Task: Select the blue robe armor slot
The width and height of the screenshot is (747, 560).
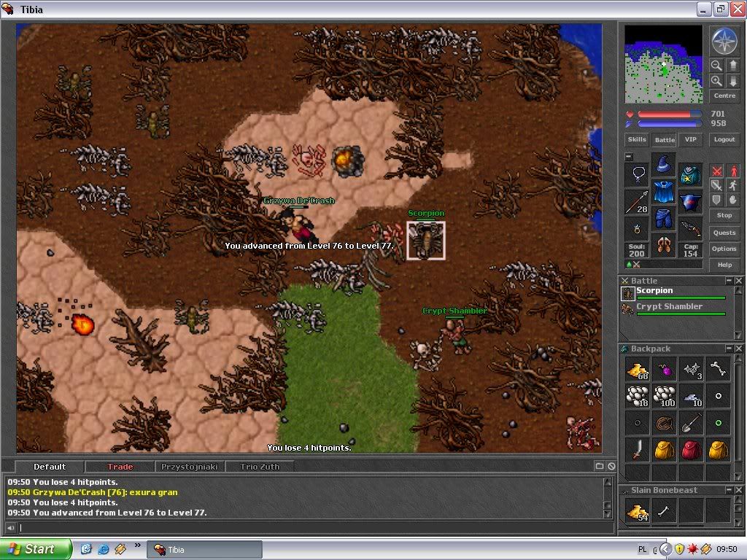Action: [x=664, y=192]
